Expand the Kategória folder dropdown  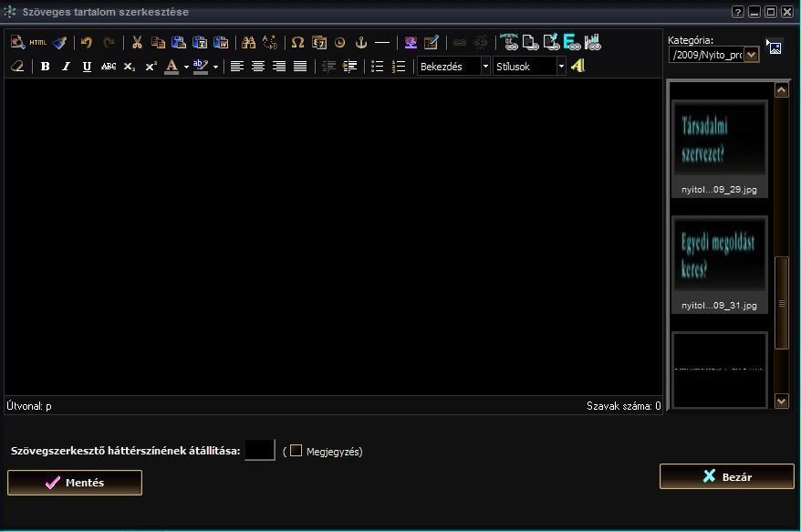tap(752, 55)
